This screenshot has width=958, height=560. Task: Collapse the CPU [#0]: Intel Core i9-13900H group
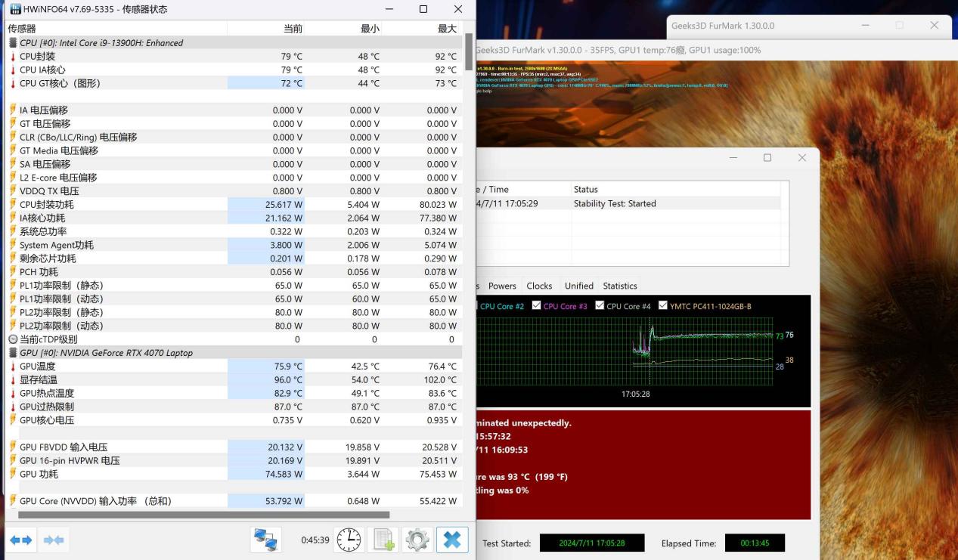click(x=13, y=43)
